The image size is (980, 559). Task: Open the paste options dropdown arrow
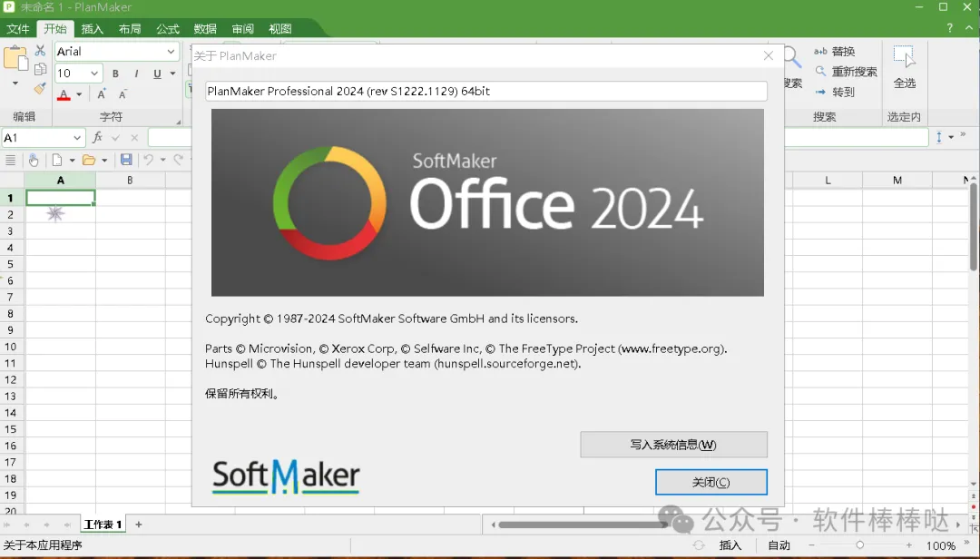[x=15, y=83]
